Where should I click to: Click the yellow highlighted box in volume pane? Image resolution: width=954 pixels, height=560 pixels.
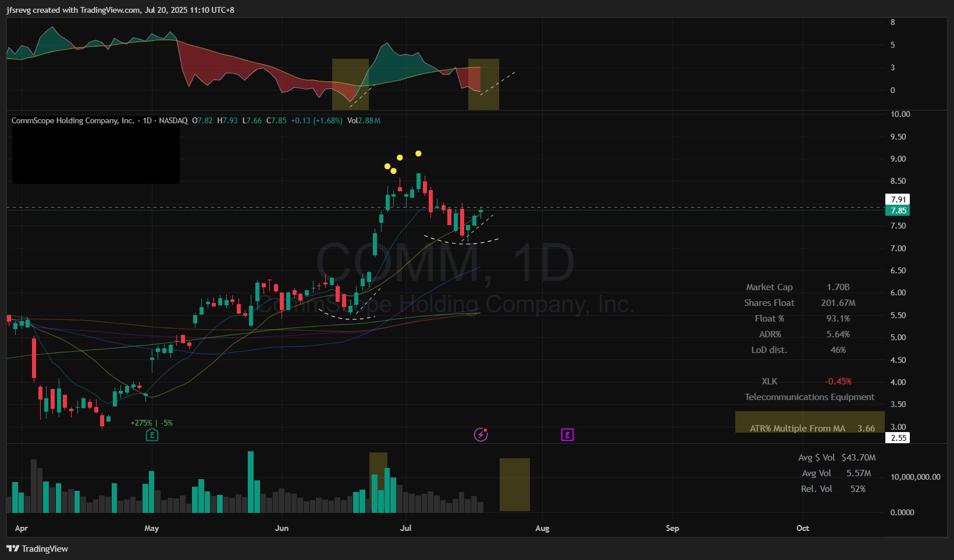pos(515,485)
